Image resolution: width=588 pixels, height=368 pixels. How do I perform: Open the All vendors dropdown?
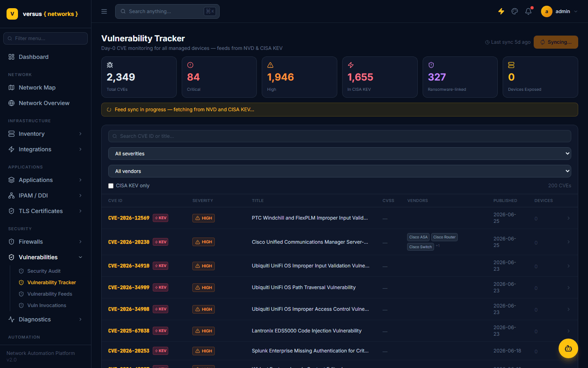pos(340,171)
